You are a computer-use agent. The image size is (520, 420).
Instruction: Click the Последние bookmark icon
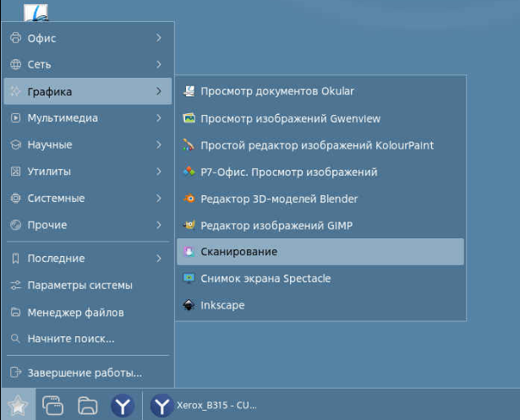(x=15, y=259)
